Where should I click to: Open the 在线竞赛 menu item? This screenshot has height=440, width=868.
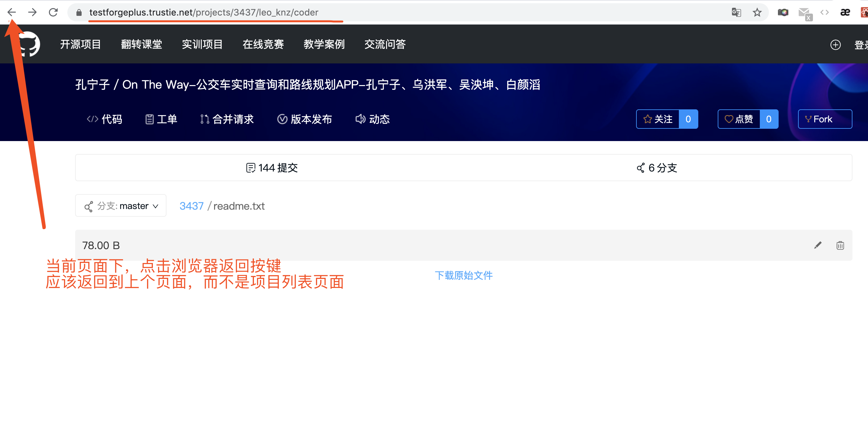(263, 44)
